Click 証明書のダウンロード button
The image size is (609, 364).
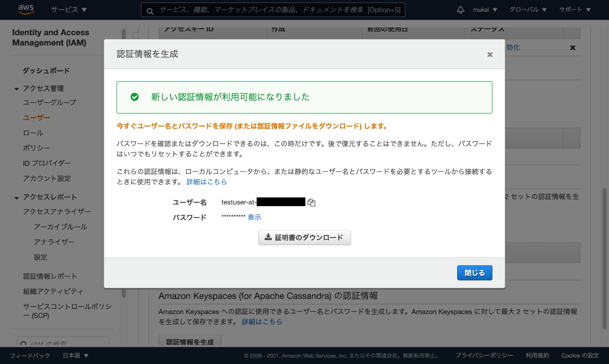(x=304, y=237)
